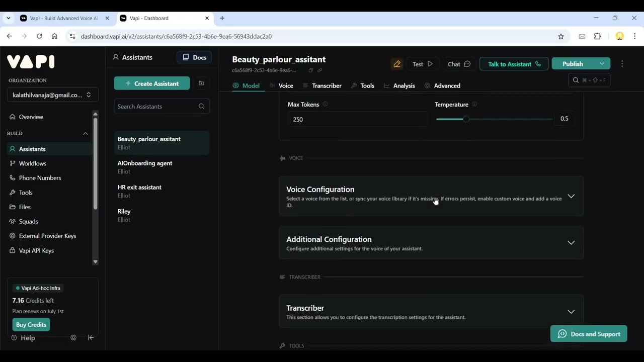Viewport: 644px width, 362px height.
Task: Open Assistants in the sidebar
Action: pos(49,149)
